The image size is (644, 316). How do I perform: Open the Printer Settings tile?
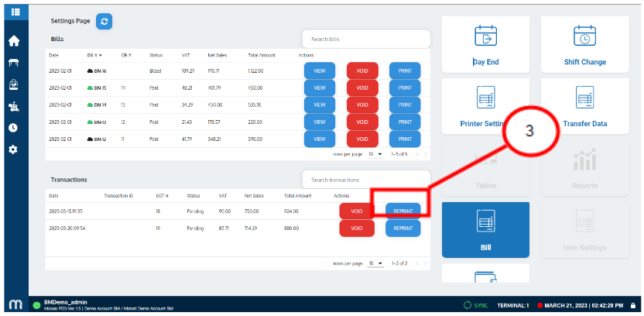(485, 106)
